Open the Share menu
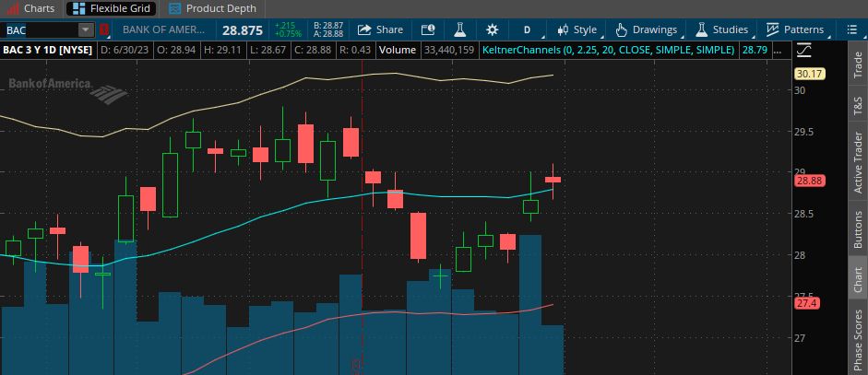Viewport: 868px width, 375px height. [x=380, y=29]
